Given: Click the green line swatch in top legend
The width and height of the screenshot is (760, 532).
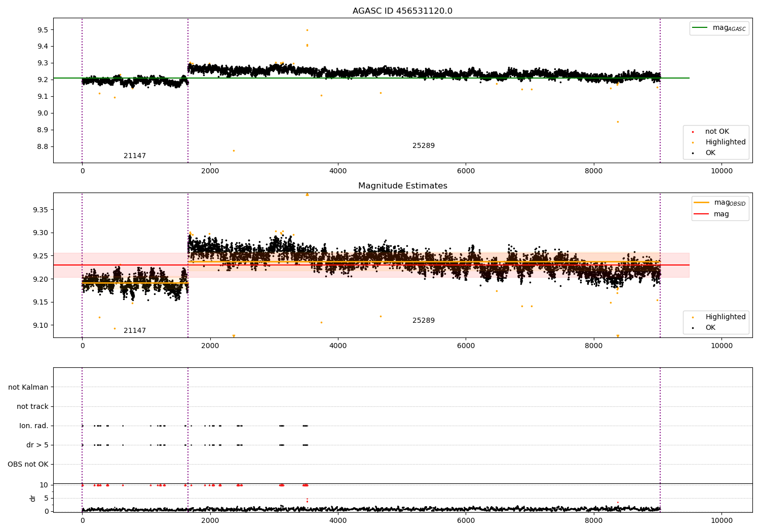Looking at the screenshot, I should pos(700,28).
